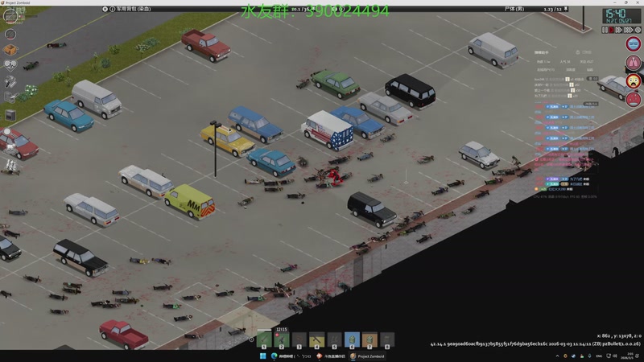The height and width of the screenshot is (362, 644).
Task: Select hotbar slot 6 blue backpack
Action: (x=352, y=340)
